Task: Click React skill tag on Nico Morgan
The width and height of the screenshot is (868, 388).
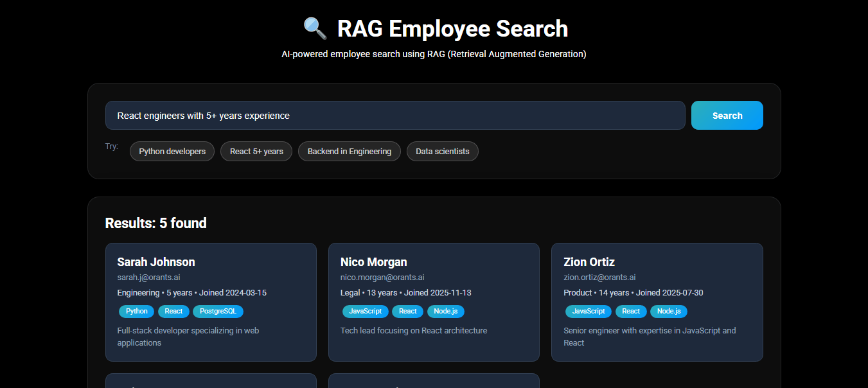Action: click(407, 312)
